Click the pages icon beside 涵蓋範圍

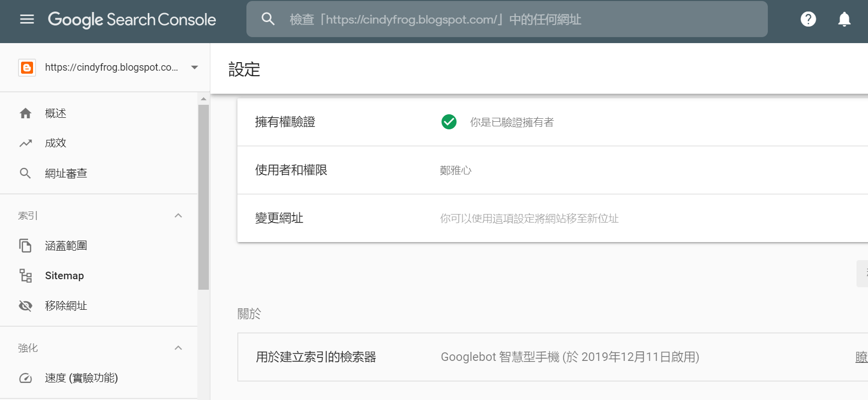click(x=26, y=246)
